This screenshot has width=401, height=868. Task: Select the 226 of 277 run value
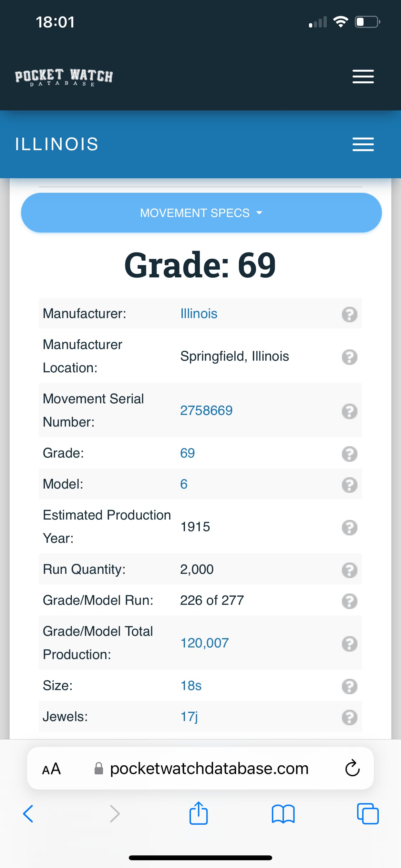pyautogui.click(x=212, y=600)
